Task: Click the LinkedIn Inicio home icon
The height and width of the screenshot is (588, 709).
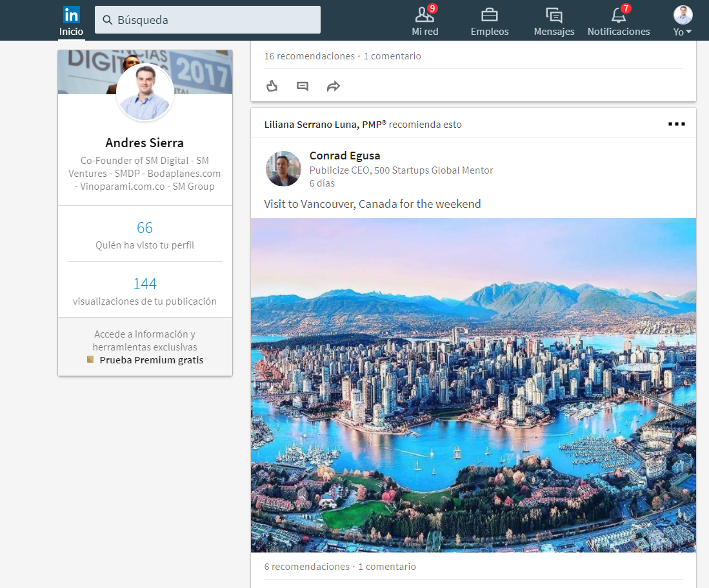Action: point(72,15)
